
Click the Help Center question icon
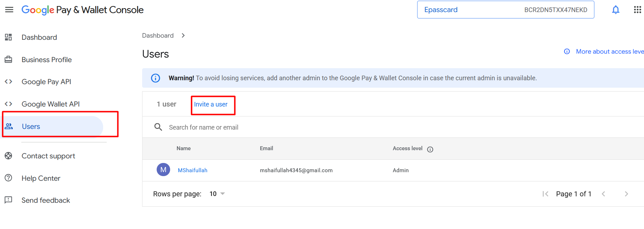tap(9, 178)
